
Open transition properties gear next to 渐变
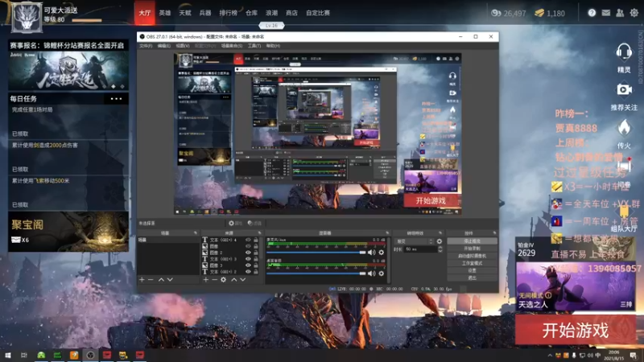440,241
